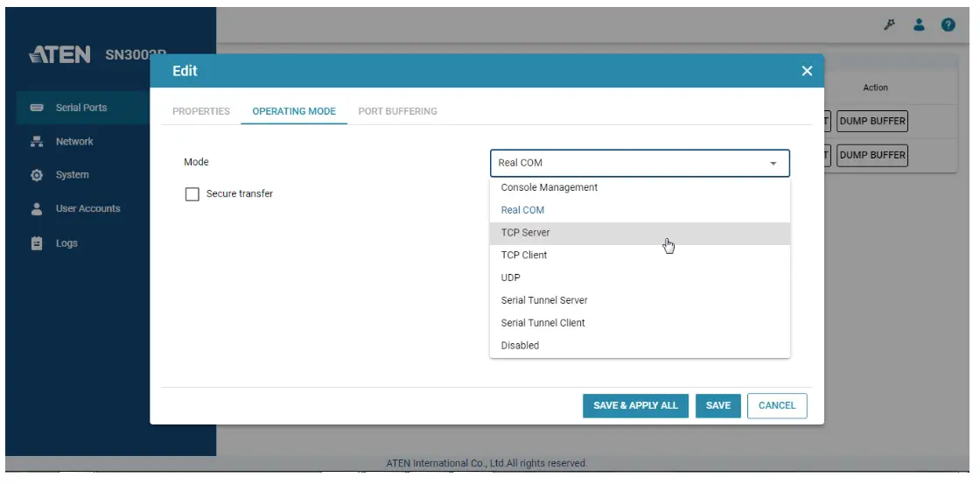The height and width of the screenshot is (484, 980).
Task: Click the second Dump Buffer button
Action: (x=871, y=155)
